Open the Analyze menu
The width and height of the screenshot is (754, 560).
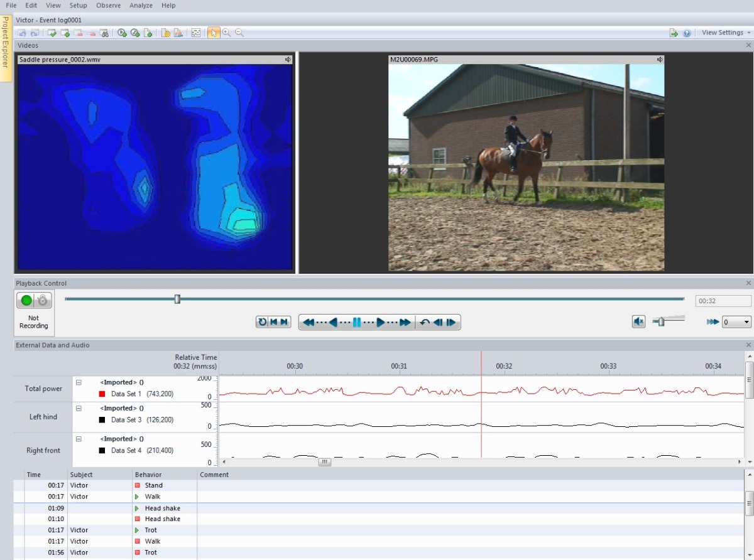[x=141, y=5]
